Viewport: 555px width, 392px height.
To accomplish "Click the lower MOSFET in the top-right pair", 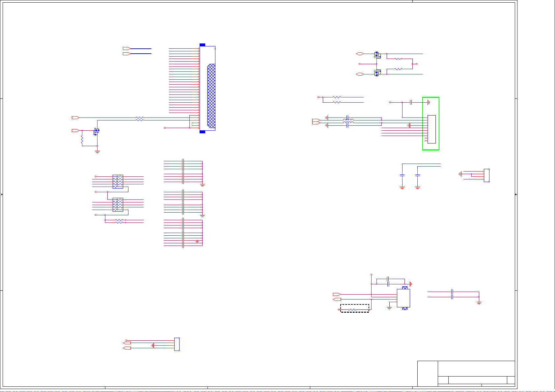I will 377,73.
